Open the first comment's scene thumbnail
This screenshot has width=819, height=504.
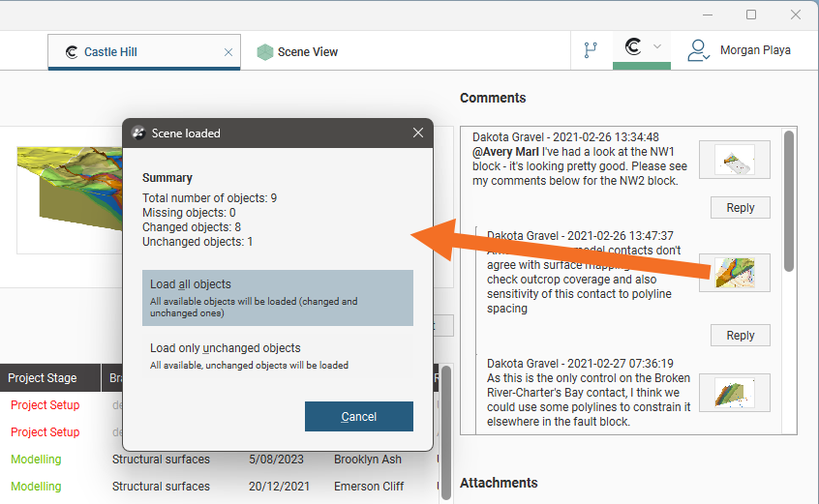click(x=741, y=160)
